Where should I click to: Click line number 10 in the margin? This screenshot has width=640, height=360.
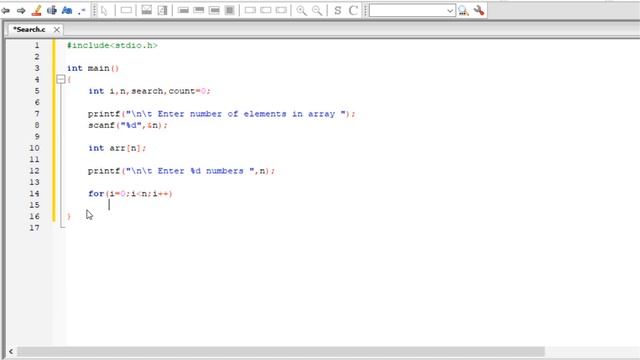tap(34, 148)
